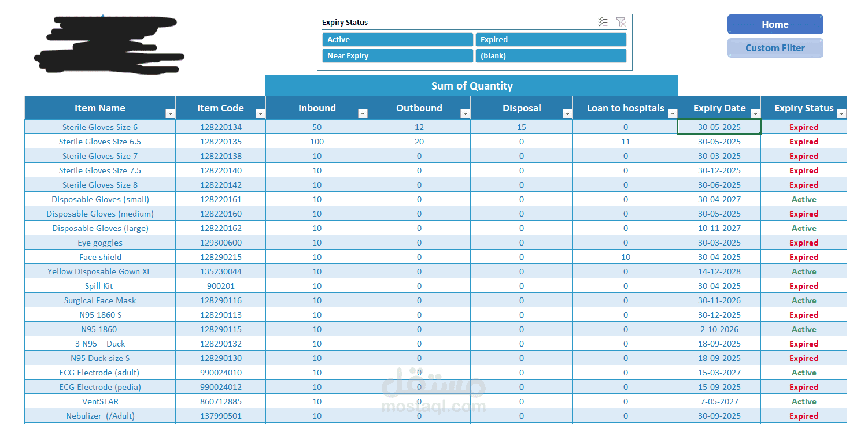Click Outbound value 12 for Sterile Gloves 6

419,127
